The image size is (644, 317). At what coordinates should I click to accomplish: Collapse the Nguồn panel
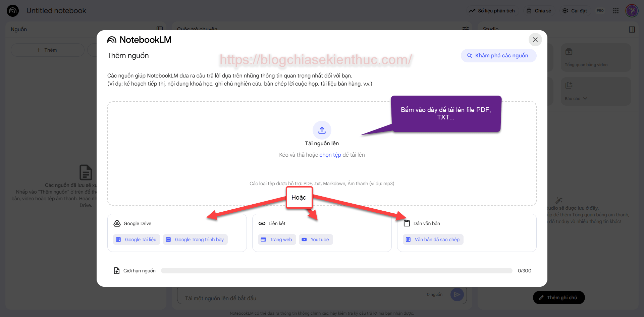tap(160, 29)
